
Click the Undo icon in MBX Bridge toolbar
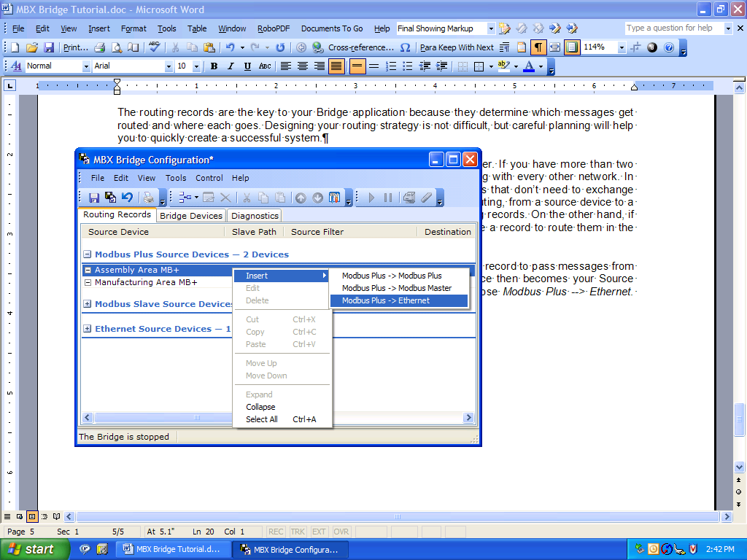pyautogui.click(x=127, y=198)
